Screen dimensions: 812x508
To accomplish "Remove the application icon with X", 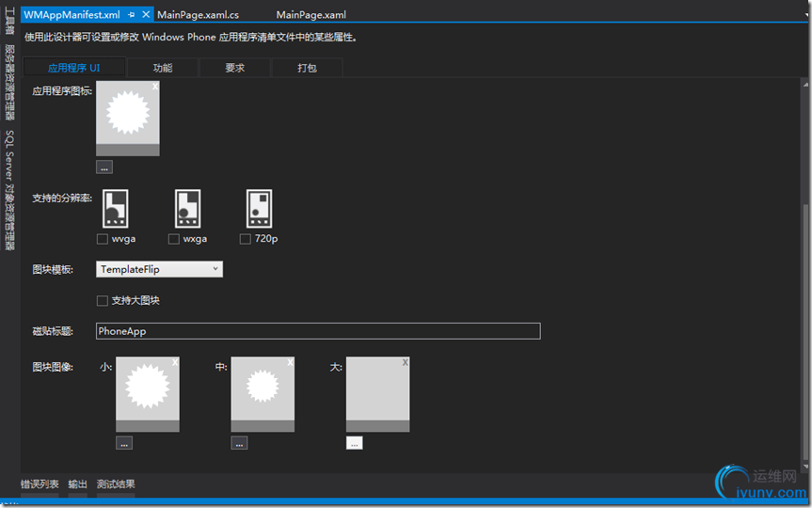I will pyautogui.click(x=155, y=87).
